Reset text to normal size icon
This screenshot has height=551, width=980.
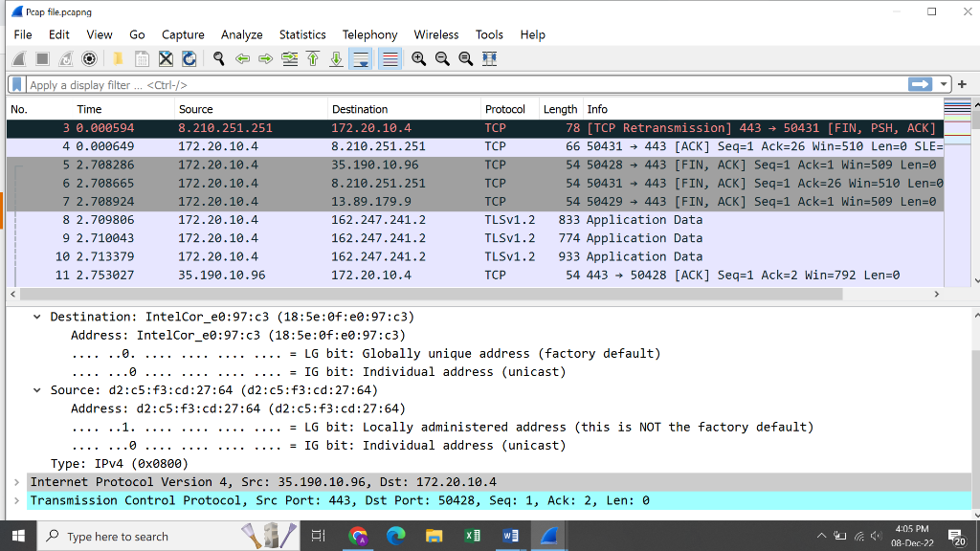(466, 58)
